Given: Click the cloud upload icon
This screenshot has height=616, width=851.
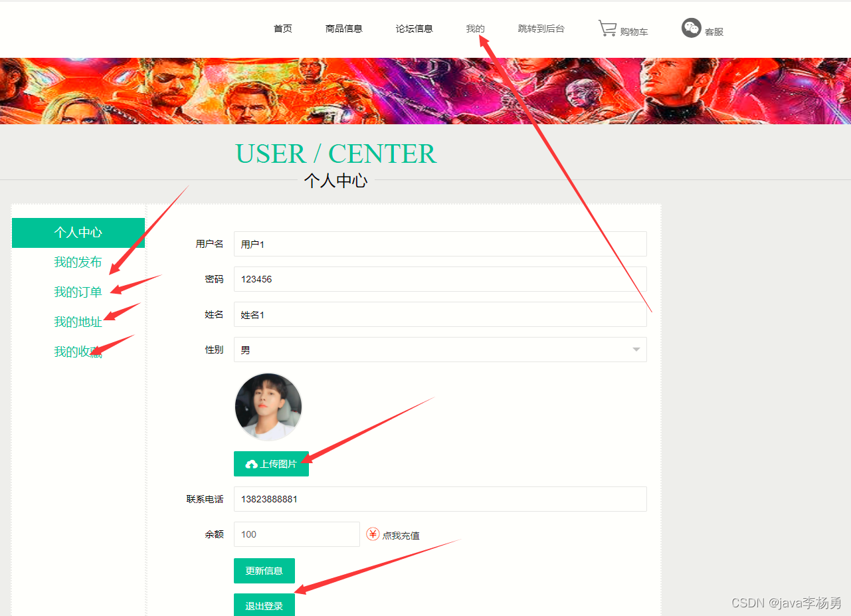Looking at the screenshot, I should pyautogui.click(x=251, y=464).
